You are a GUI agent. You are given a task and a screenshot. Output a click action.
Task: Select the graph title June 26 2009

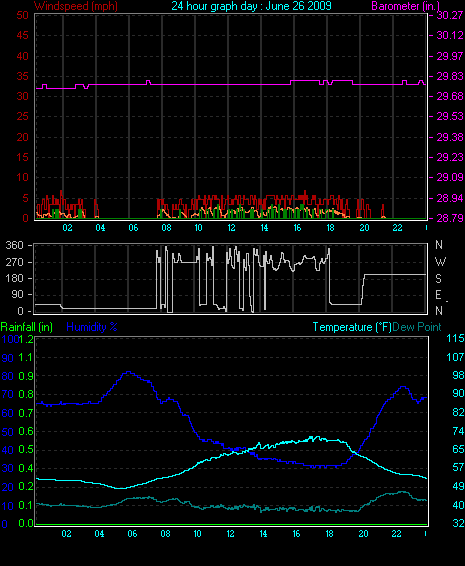251,6
